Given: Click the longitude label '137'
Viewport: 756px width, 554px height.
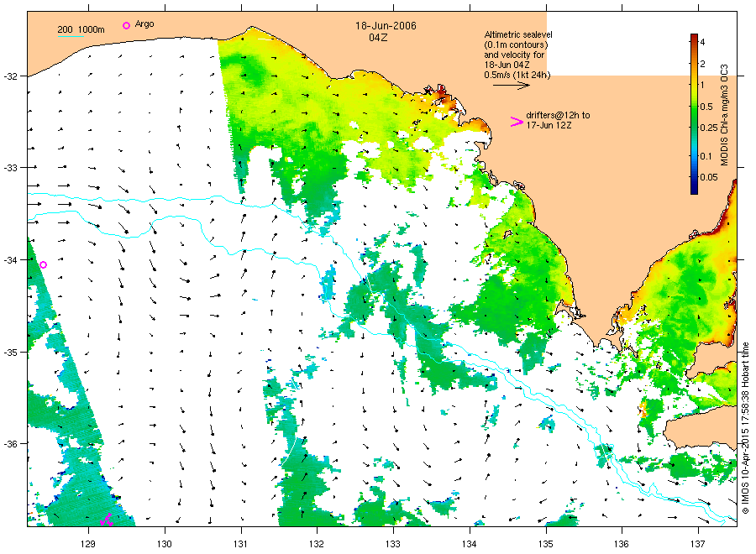Looking at the screenshot, I should click(698, 544).
